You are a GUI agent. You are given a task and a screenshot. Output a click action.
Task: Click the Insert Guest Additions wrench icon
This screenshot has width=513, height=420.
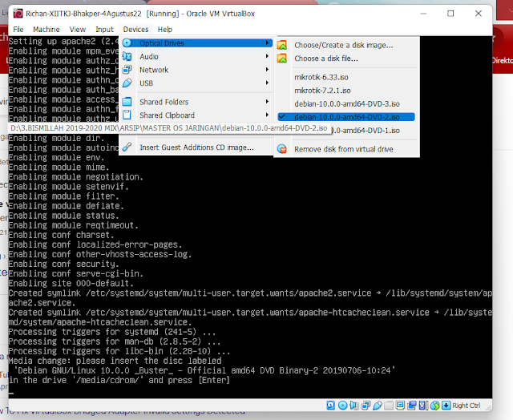click(127, 147)
